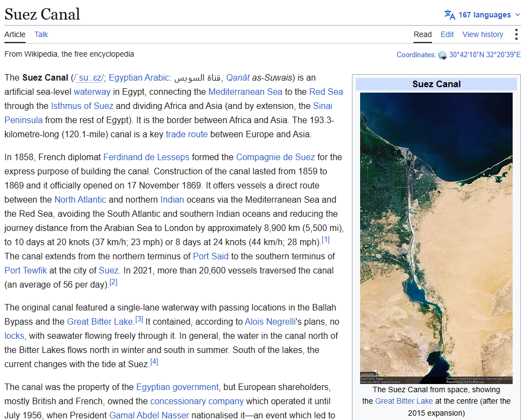Follow the Compagnie de Suez link
The image size is (523, 420).
pos(276,157)
